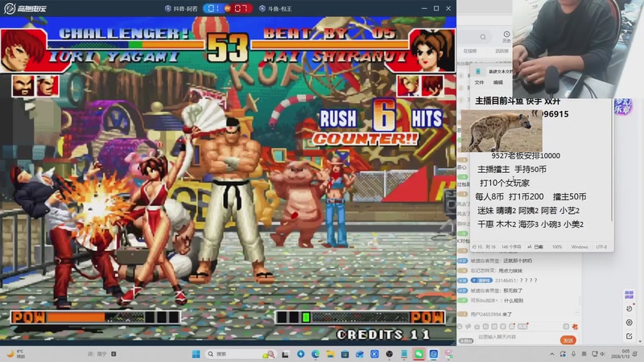Click the gray pill button beside chat input
The width and height of the screenshot is (644, 362).
pos(466,341)
